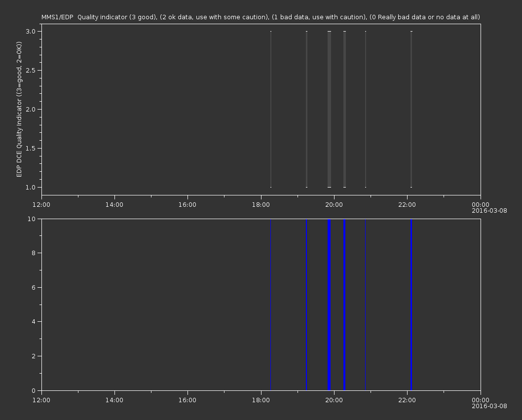This screenshot has width=522, height=420.
Task: Click the EDP DCE Quality Indicator y-axis label
Action: (x=19, y=109)
